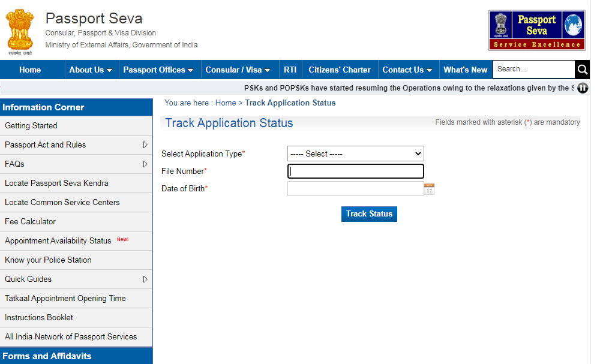The image size is (612, 364).
Task: Open the Passport Offices menu
Action: [158, 69]
